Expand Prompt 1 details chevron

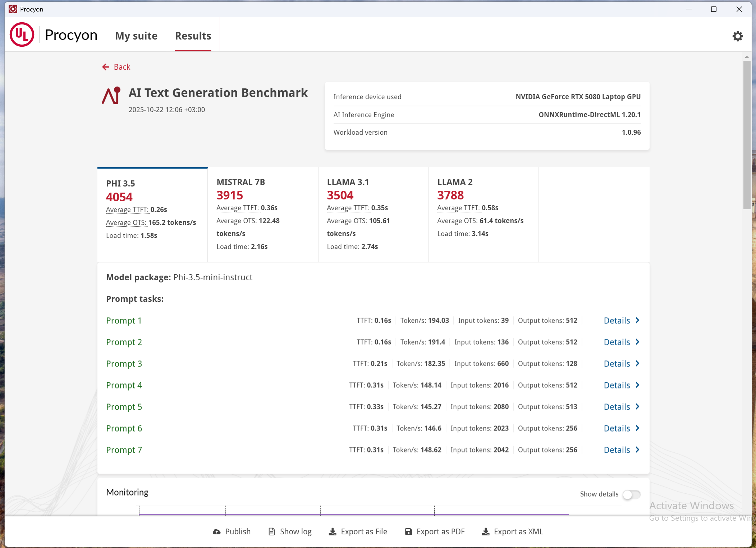pyautogui.click(x=637, y=320)
